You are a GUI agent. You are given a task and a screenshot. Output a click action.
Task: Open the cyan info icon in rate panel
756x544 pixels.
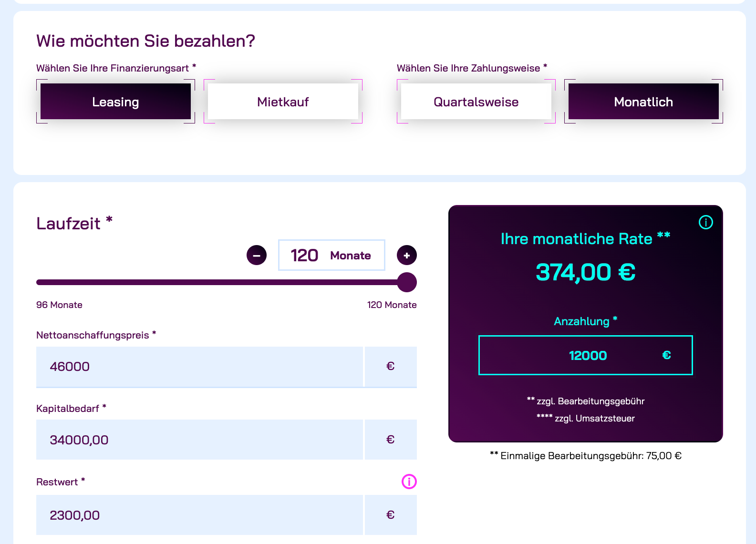706,222
